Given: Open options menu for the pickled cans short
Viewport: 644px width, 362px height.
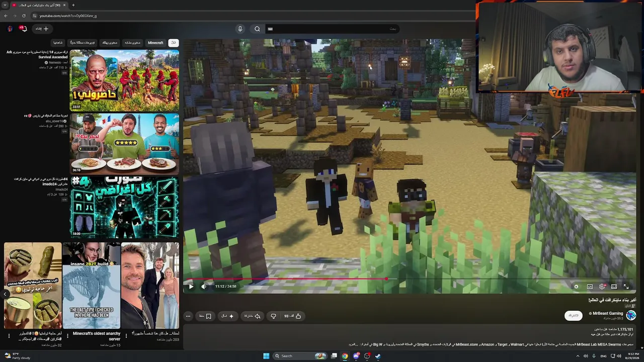Looking at the screenshot, I should click(9, 335).
